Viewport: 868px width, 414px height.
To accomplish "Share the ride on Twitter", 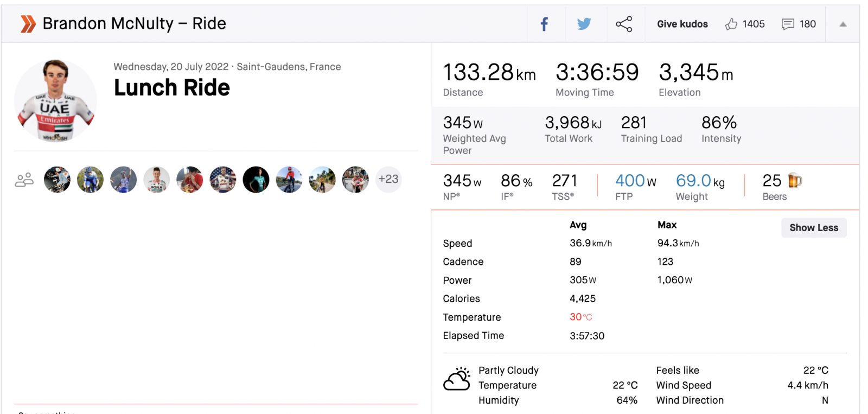I will (x=584, y=24).
